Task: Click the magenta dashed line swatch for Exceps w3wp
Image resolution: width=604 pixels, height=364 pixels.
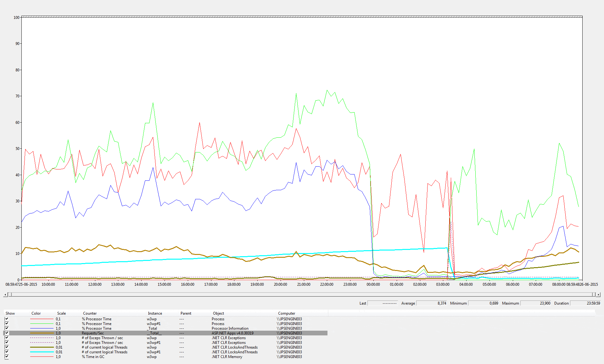Action: click(x=42, y=338)
